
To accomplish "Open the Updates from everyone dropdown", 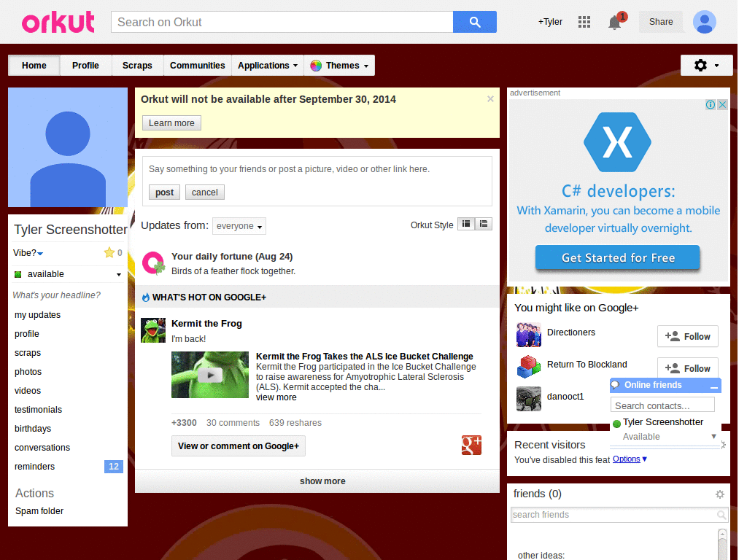I will 239,226.
